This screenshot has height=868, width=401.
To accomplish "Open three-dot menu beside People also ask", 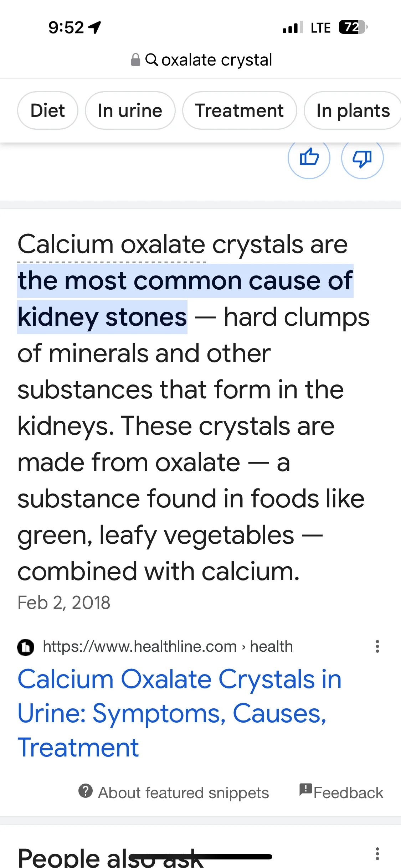I will pos(377,854).
